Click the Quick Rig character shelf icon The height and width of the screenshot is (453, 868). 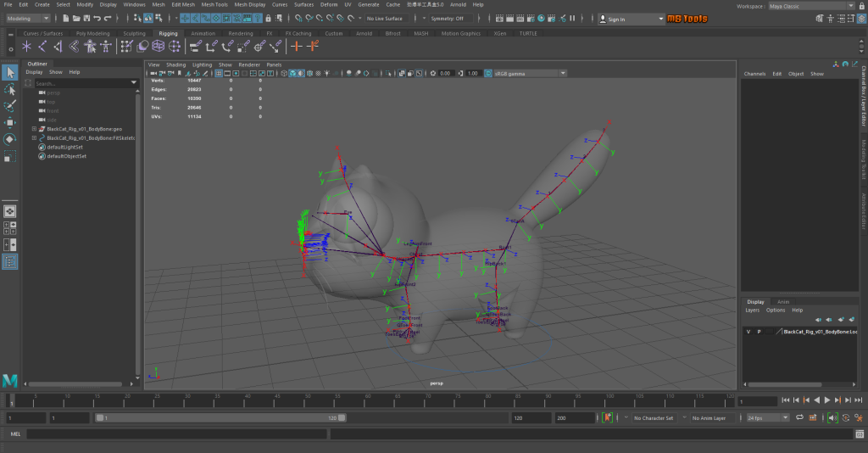click(90, 47)
